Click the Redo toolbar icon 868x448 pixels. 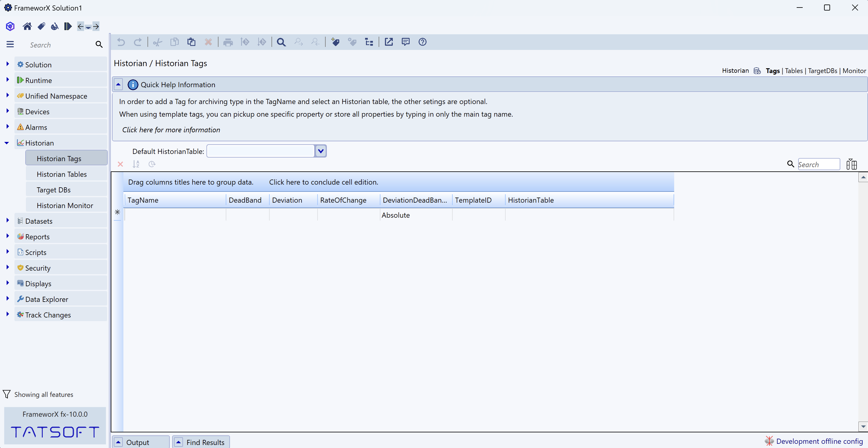(x=138, y=42)
